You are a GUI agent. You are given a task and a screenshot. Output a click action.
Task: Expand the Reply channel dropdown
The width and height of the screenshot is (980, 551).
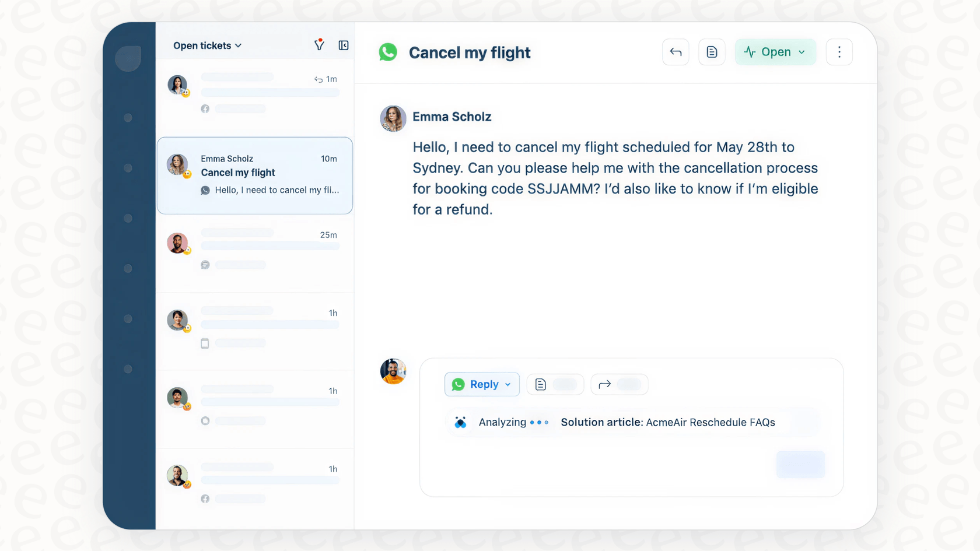coord(482,384)
